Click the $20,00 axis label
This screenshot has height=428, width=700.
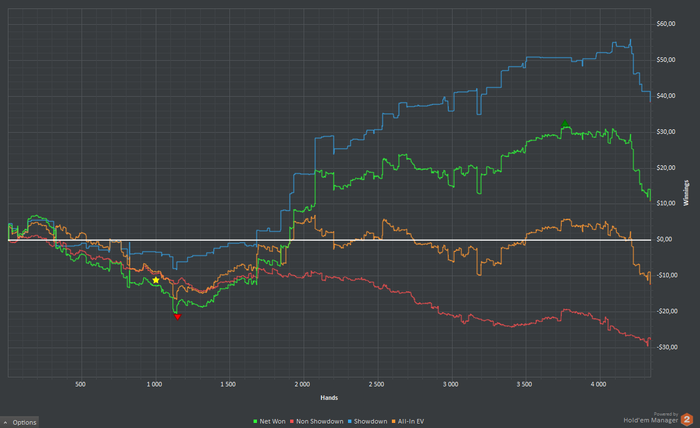666,168
